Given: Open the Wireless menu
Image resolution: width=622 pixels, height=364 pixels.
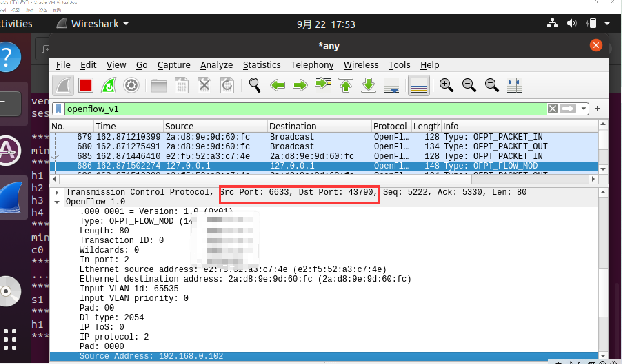Looking at the screenshot, I should point(361,65).
